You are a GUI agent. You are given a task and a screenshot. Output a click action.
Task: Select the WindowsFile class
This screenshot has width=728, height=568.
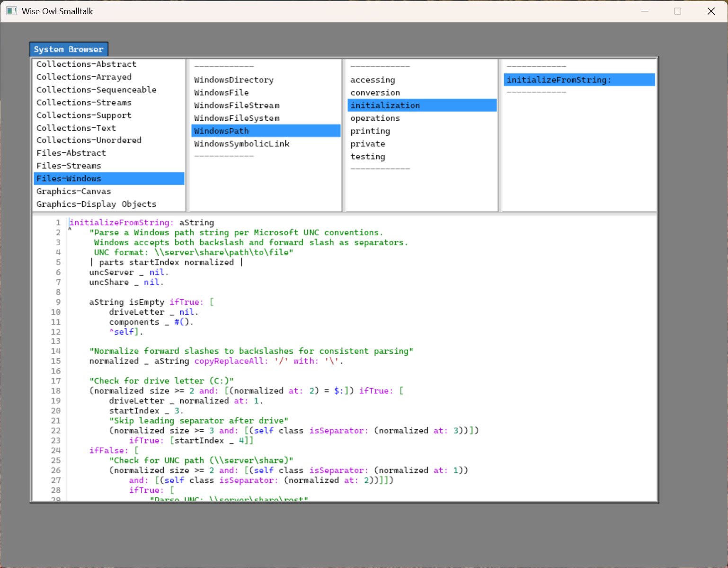222,92
